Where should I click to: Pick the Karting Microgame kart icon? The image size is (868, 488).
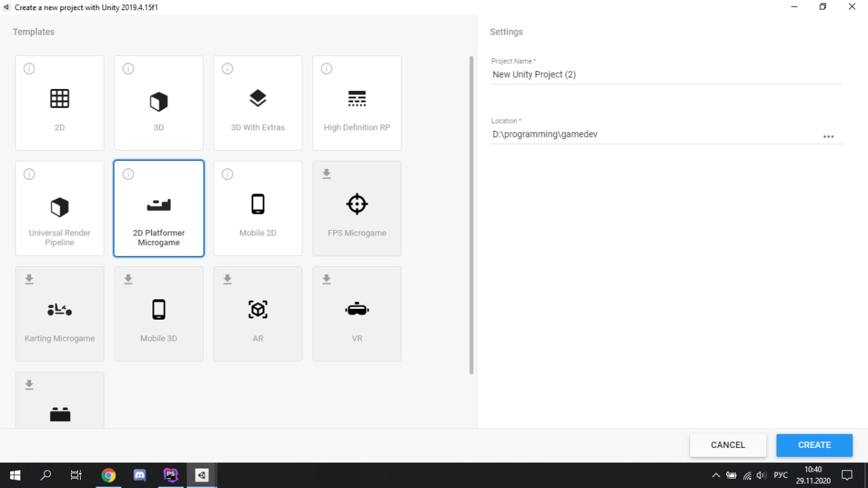[60, 309]
